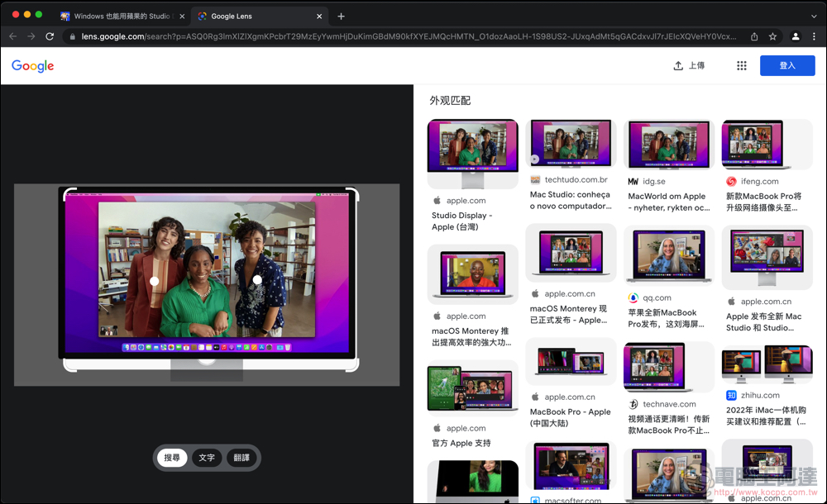
Task: Open the Chrome profile icon
Action: tap(796, 36)
